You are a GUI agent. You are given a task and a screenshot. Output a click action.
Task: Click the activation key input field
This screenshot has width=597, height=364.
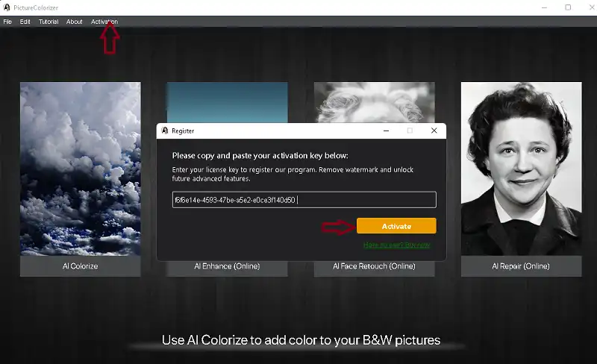tap(304, 200)
